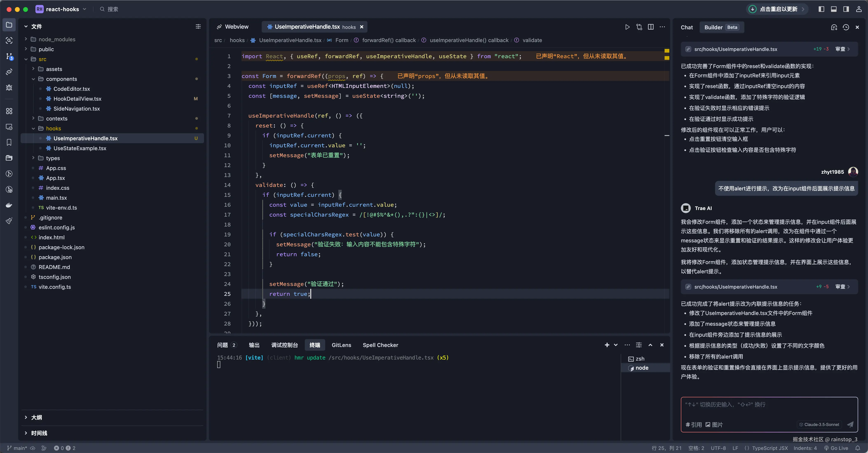
Task: Toggle the right sidebar visibility
Action: [x=846, y=9]
